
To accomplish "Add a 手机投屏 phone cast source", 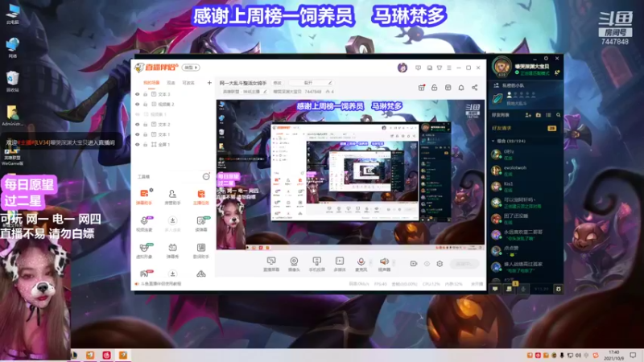I will [316, 264].
